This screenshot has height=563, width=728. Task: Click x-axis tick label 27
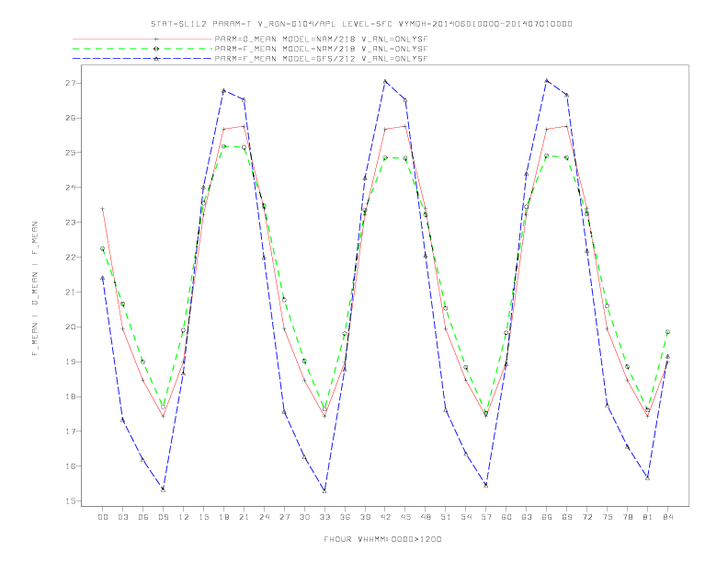[284, 517]
